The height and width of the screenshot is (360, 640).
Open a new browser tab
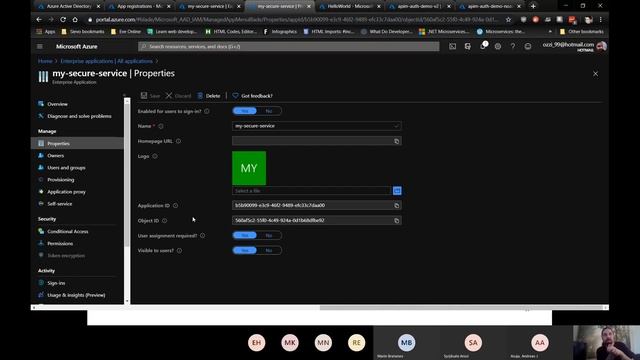point(533,6)
